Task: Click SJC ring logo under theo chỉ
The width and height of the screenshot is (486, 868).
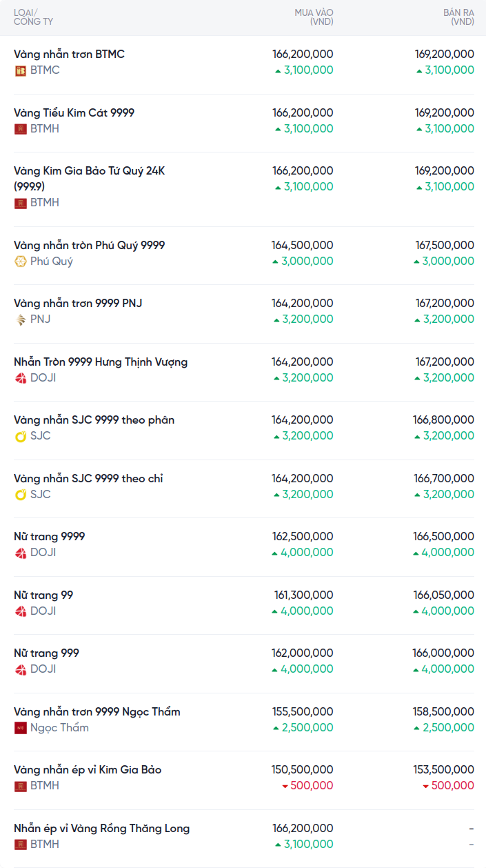Action: 21,495
